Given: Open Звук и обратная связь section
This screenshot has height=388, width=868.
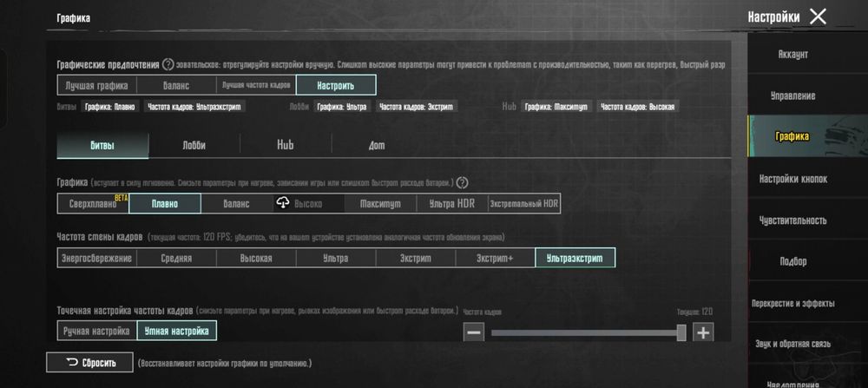Looking at the screenshot, I should tap(792, 344).
